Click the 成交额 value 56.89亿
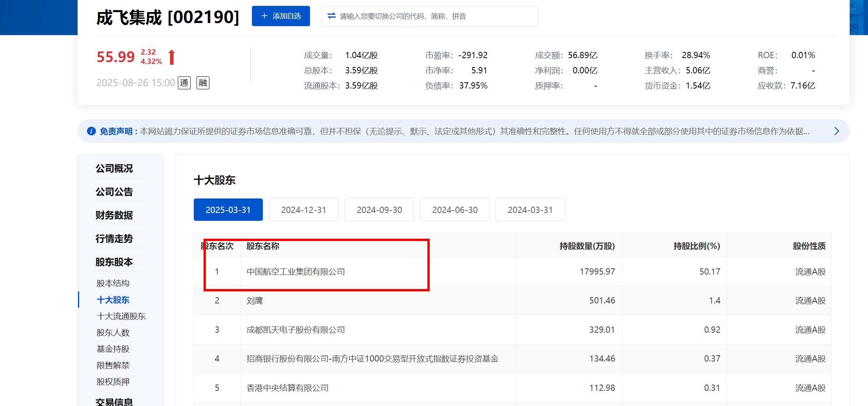 point(583,55)
